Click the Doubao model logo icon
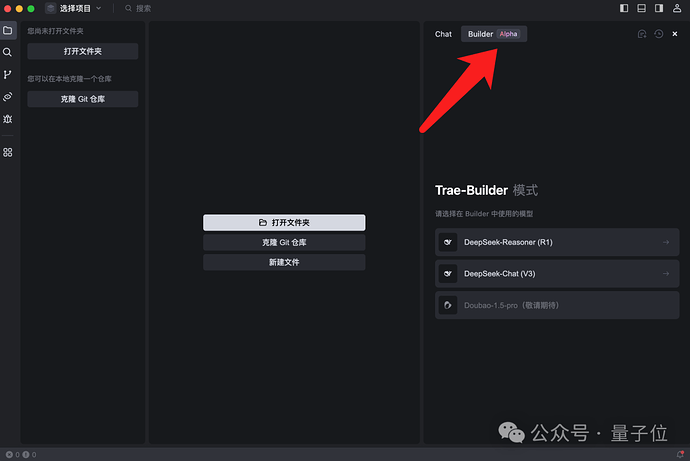Viewport: 690px width, 461px height. tap(448, 305)
